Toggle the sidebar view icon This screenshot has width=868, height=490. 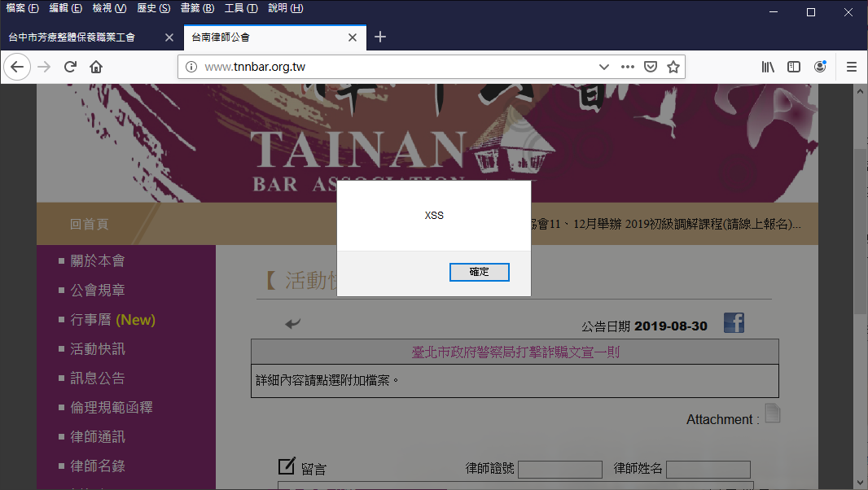tap(794, 67)
